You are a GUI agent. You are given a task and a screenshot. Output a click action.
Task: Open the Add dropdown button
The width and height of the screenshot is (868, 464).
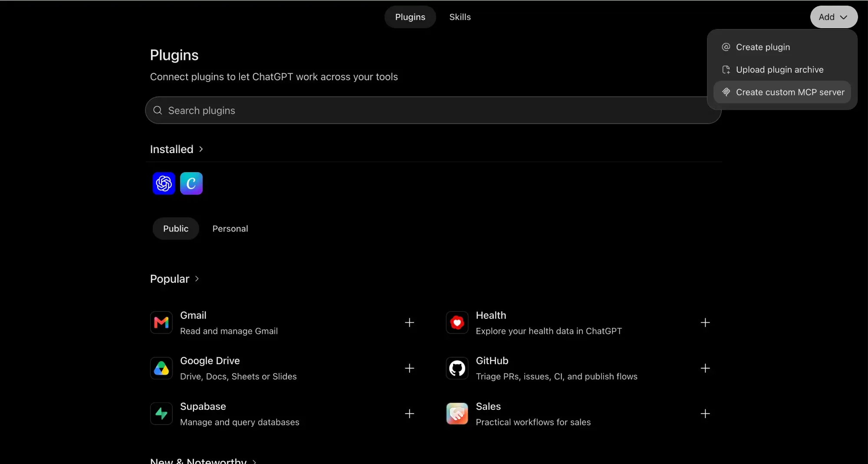pyautogui.click(x=834, y=17)
